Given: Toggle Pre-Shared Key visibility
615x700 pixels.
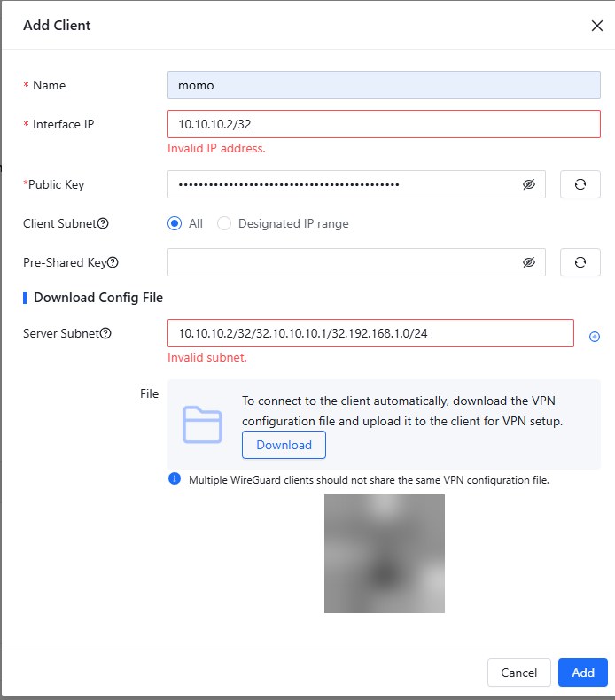Looking at the screenshot, I should [529, 262].
